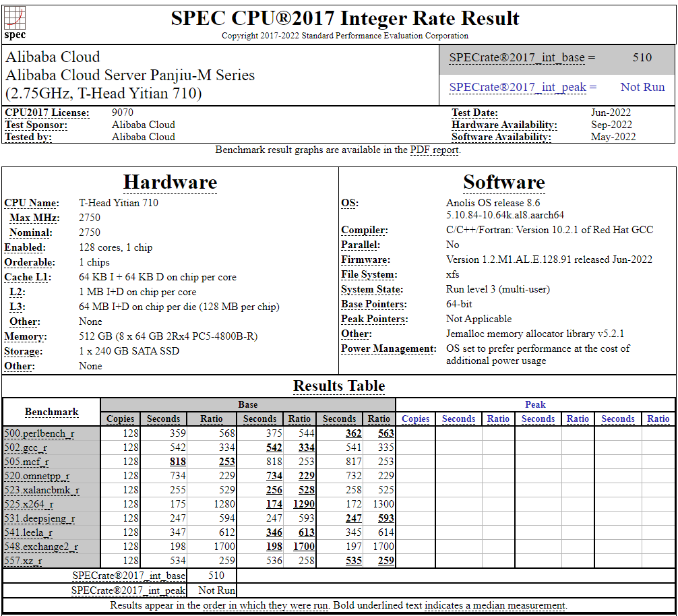Click the Hardware section heading

[171, 182]
